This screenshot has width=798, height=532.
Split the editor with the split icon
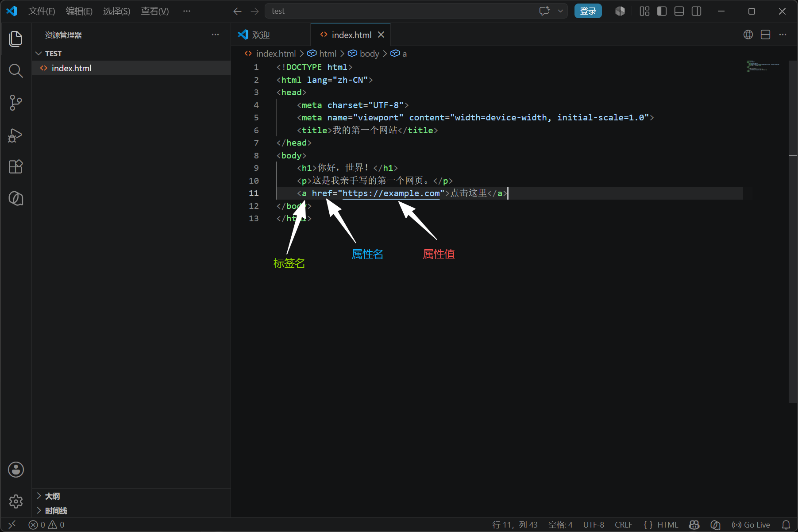point(765,35)
